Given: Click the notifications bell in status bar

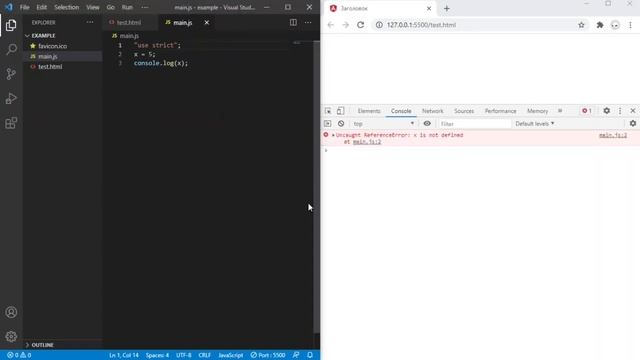Looking at the screenshot, I should tap(310, 355).
